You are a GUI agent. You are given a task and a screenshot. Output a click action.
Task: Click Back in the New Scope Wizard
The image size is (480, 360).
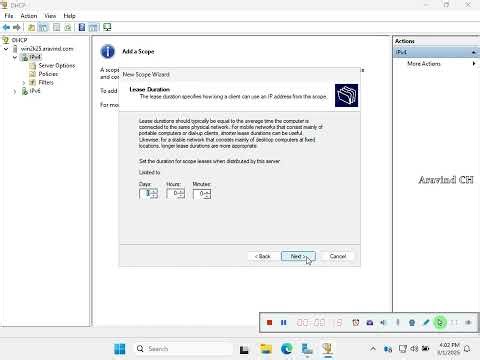pos(263,256)
